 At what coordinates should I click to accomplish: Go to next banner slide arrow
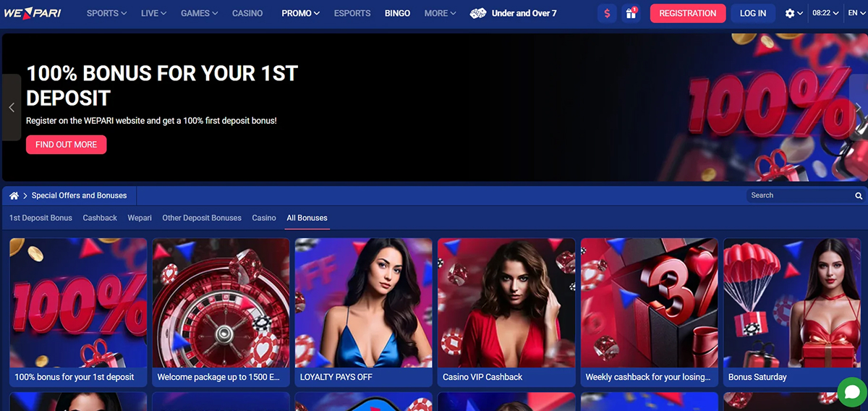tap(858, 107)
